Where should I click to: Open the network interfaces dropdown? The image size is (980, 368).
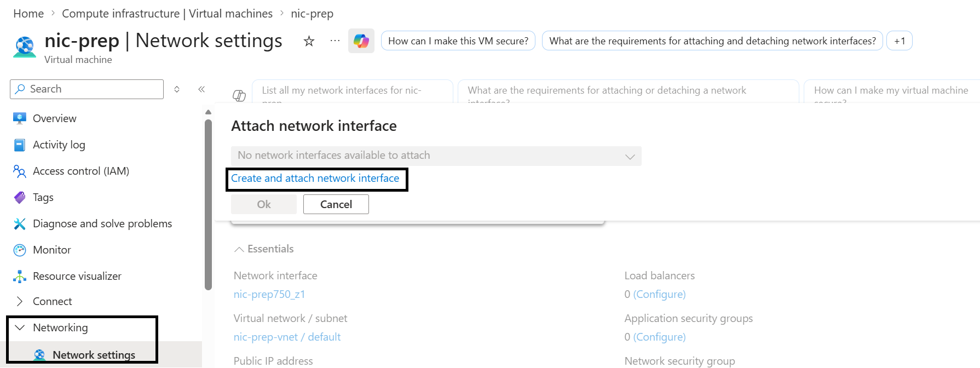click(x=436, y=156)
